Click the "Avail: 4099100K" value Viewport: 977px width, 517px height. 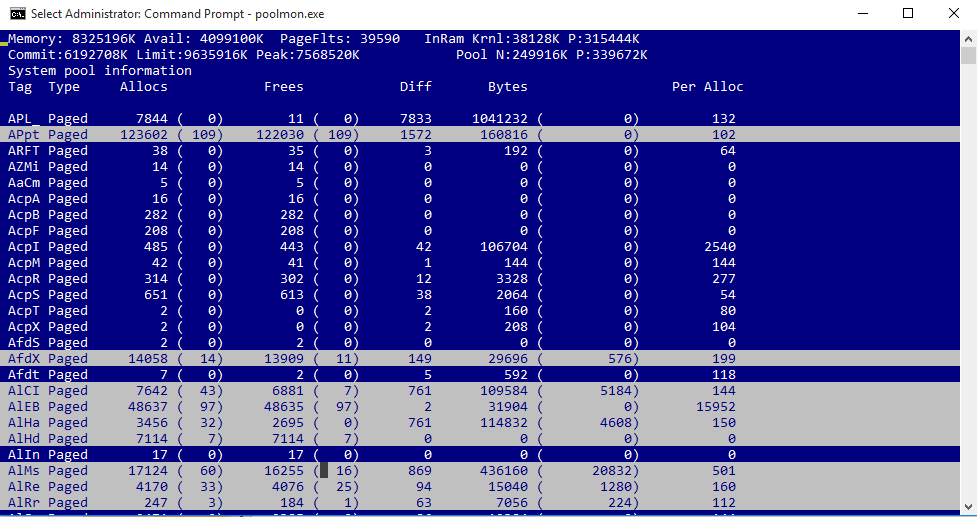tap(204, 39)
